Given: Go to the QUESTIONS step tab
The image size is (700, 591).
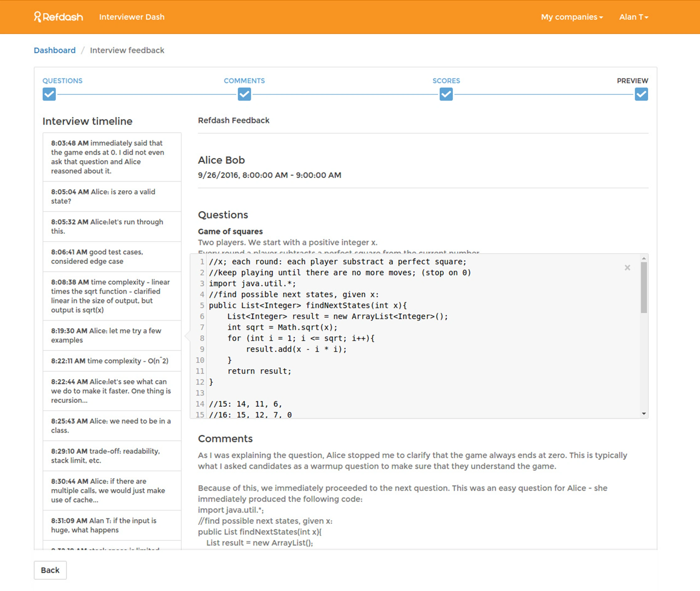Looking at the screenshot, I should [62, 81].
